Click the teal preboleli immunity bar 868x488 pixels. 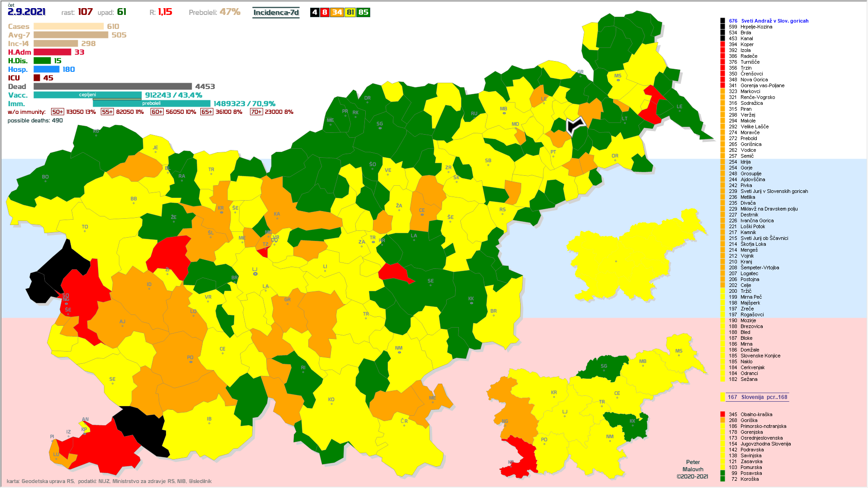point(151,103)
